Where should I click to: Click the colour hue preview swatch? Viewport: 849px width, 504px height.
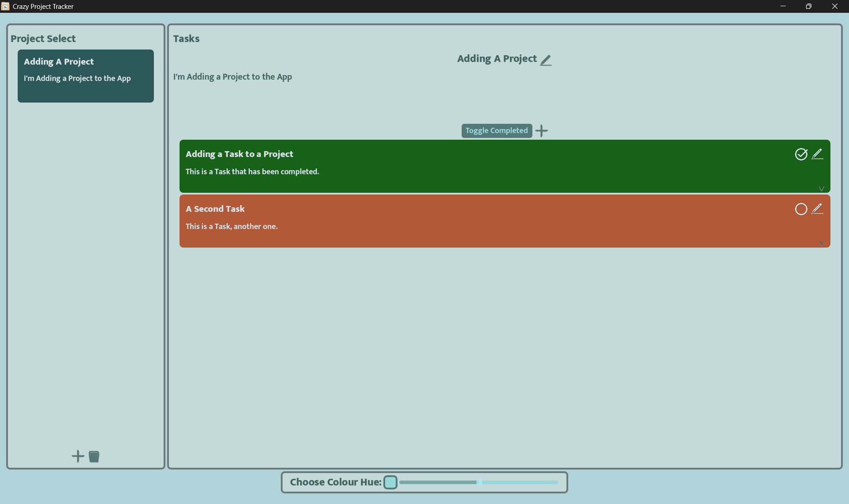(x=390, y=482)
